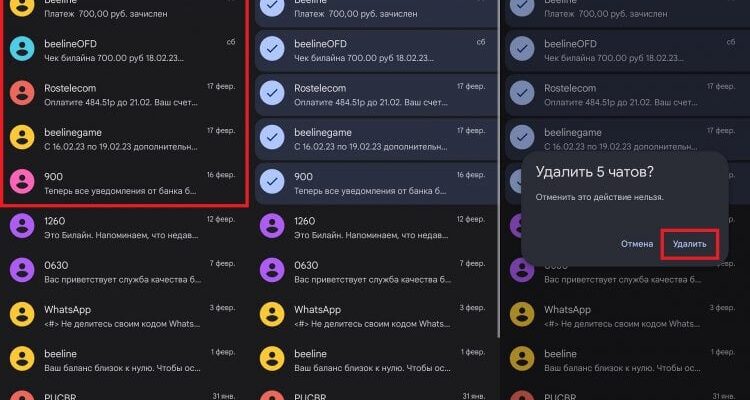
Task: Tap the cyan beelineOFD avatar in left panel
Action: 22,51
